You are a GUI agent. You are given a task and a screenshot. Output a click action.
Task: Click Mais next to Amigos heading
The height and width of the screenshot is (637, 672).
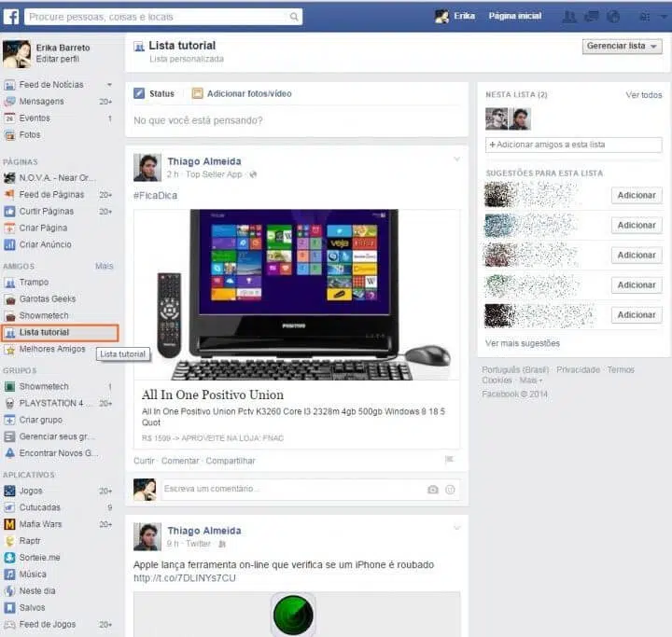click(x=105, y=266)
